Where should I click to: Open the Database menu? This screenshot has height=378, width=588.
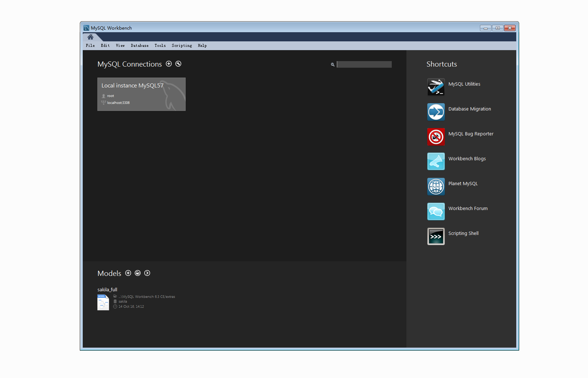139,46
